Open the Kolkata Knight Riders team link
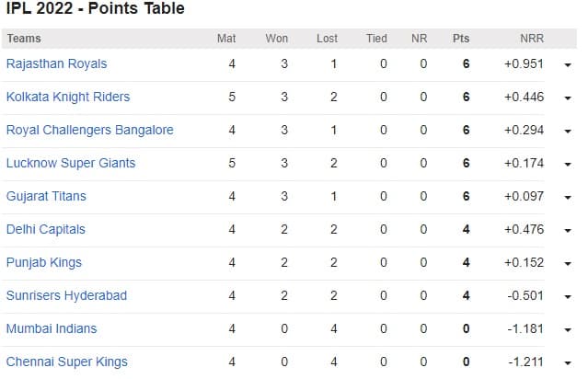Screen dimensions: 588x379 pos(68,97)
